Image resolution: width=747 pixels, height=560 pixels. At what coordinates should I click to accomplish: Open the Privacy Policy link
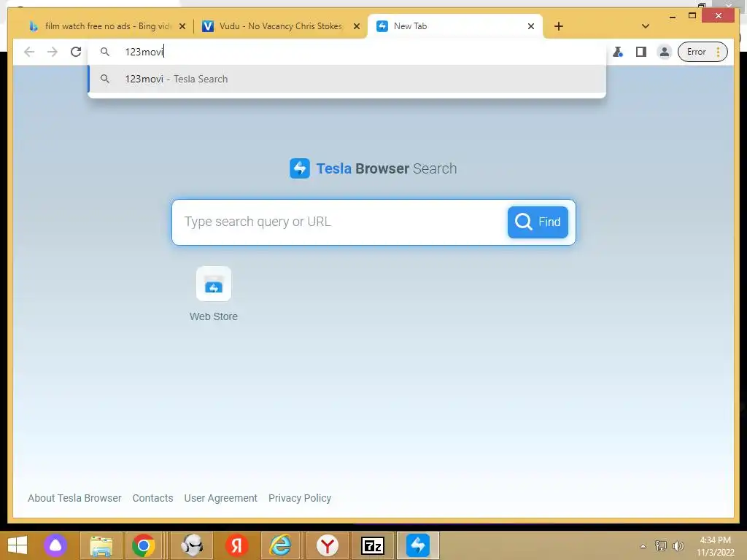pyautogui.click(x=300, y=498)
